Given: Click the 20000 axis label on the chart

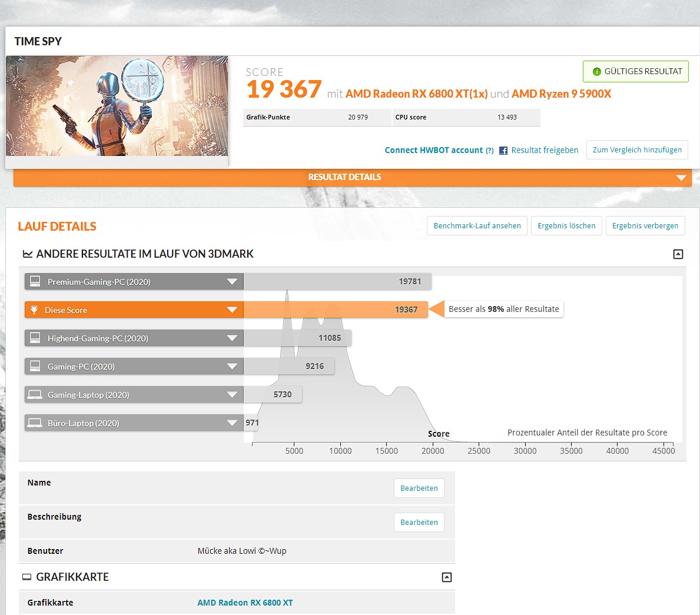Looking at the screenshot, I should [433, 451].
